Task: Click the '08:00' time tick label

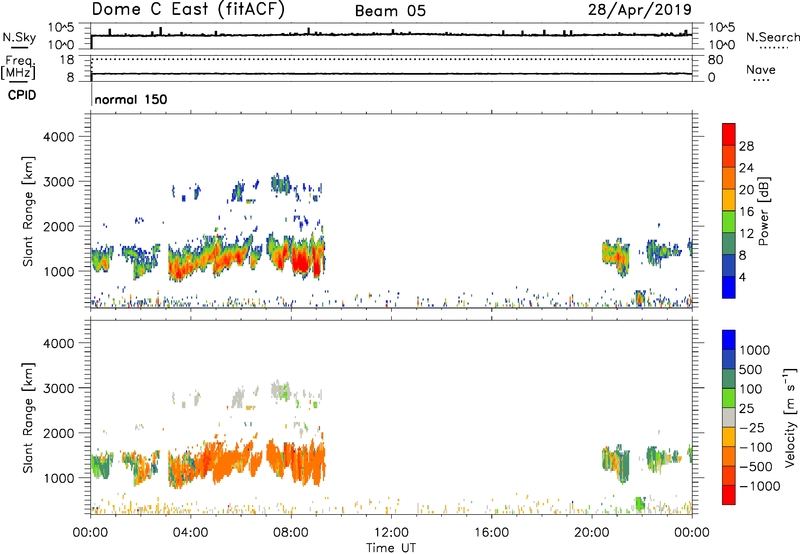Action: [x=291, y=533]
